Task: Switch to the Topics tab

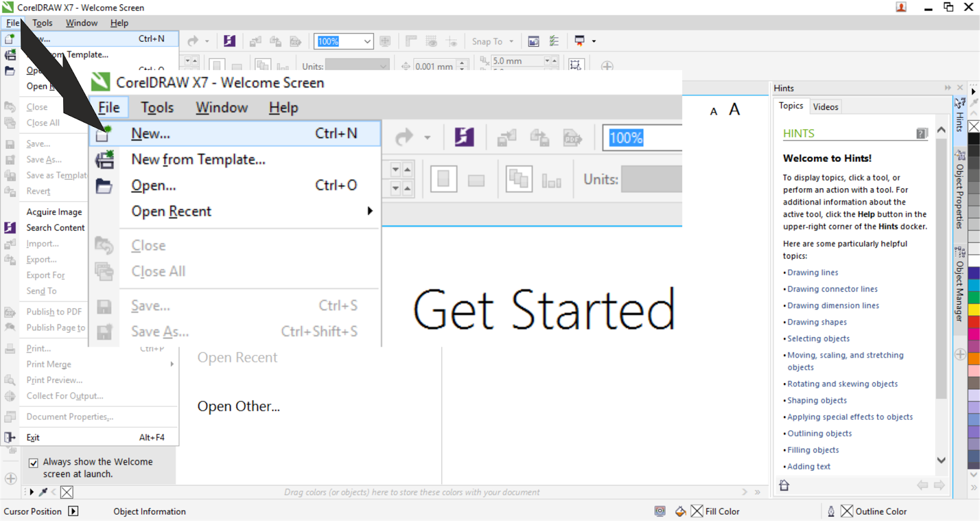Action: pyautogui.click(x=791, y=105)
